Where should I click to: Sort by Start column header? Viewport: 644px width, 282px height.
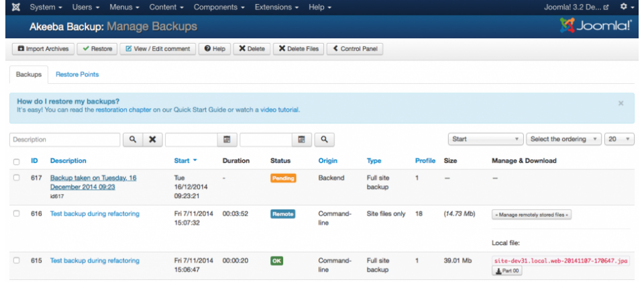click(x=185, y=160)
